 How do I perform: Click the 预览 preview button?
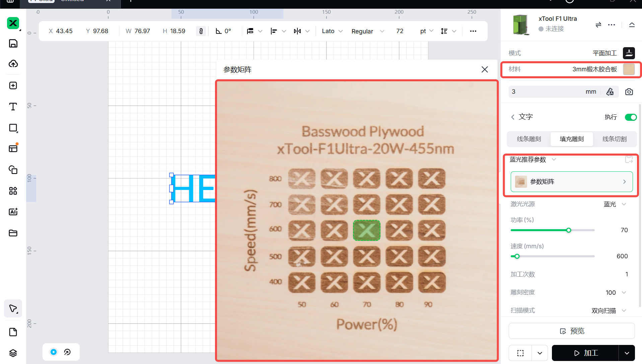571,331
